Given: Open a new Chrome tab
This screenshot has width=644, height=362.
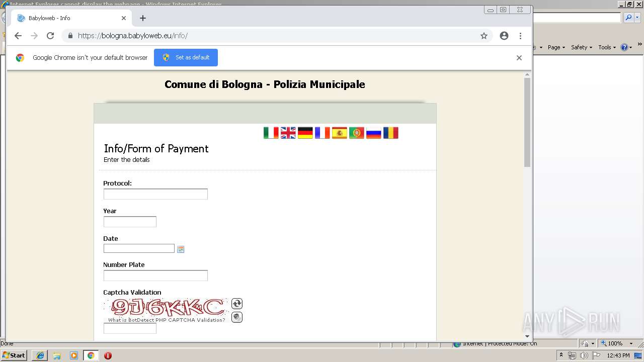Looking at the screenshot, I should tap(143, 18).
